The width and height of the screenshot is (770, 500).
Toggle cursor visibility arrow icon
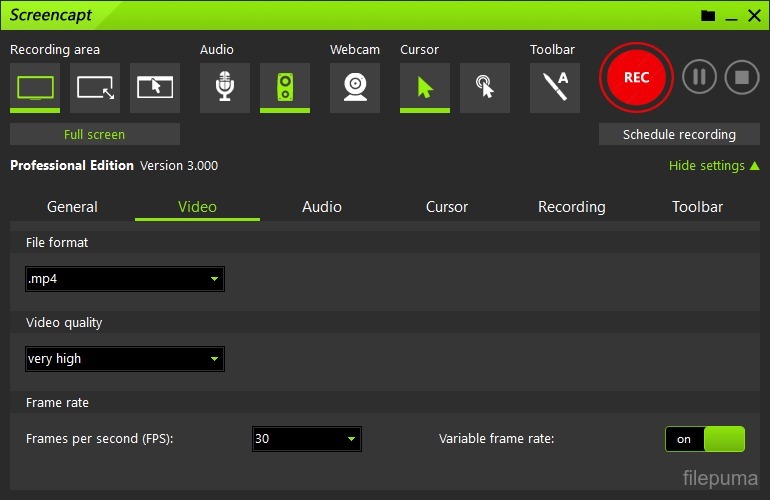(425, 87)
